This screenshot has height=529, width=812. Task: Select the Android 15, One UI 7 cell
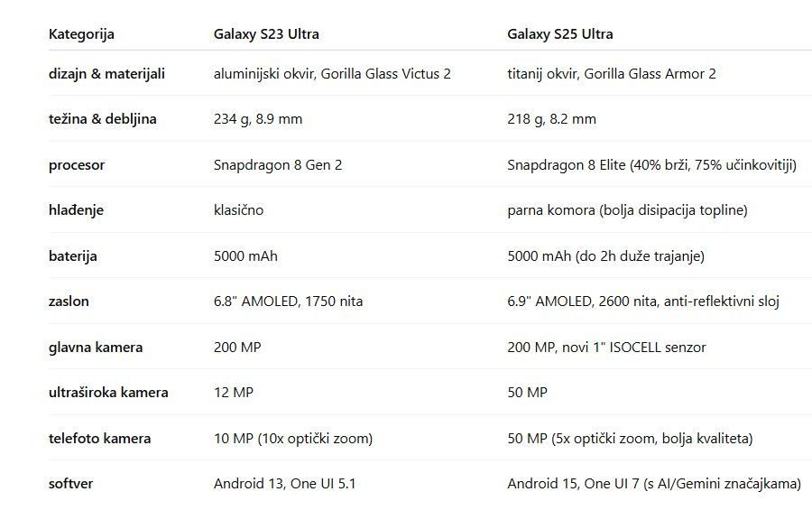pos(654,483)
